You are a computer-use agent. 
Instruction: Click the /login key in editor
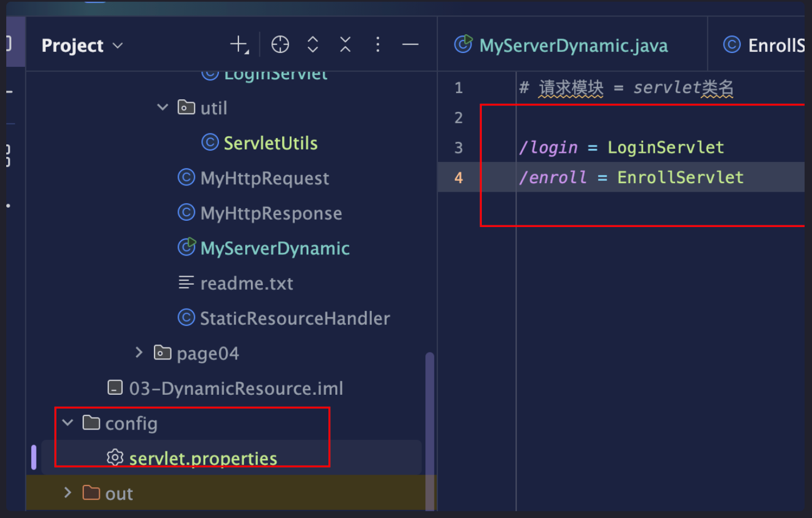[548, 148]
